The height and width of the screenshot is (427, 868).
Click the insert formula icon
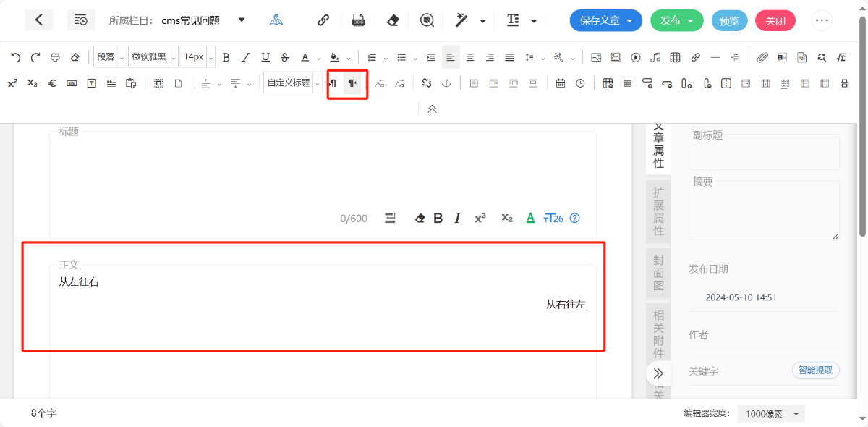tap(841, 57)
